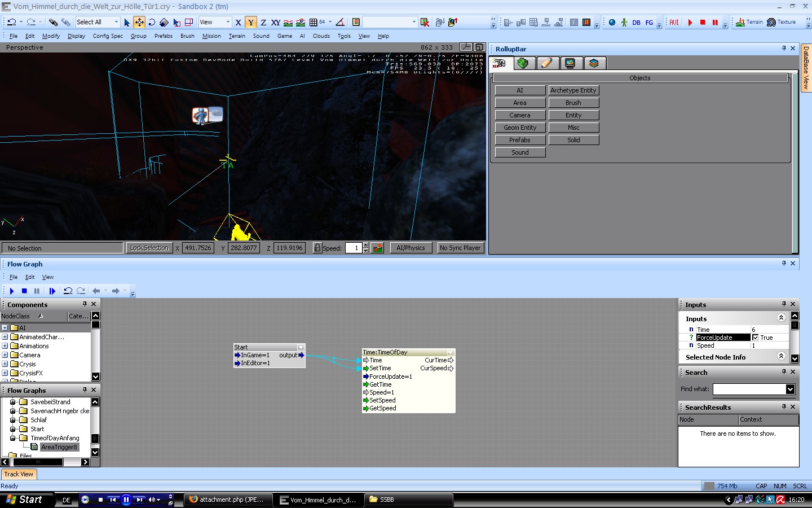Click the Geom Entity button

point(520,128)
